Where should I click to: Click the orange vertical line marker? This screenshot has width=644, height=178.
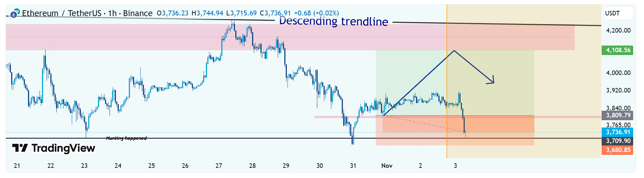click(x=447, y=105)
